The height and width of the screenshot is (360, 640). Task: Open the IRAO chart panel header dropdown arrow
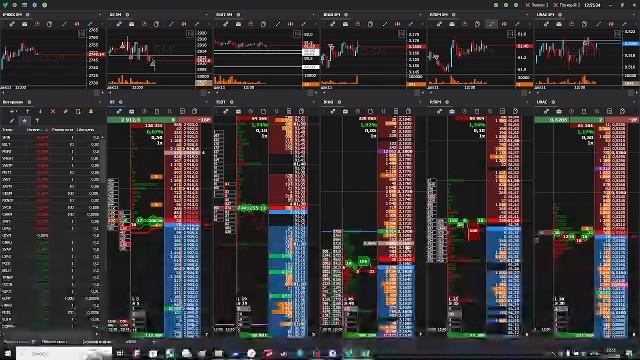pyautogui.click(x=421, y=15)
